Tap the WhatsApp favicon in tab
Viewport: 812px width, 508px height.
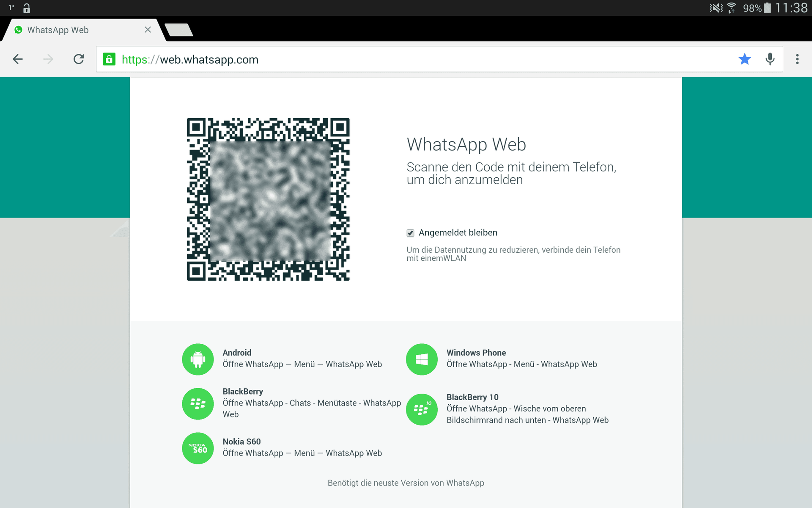[18, 30]
